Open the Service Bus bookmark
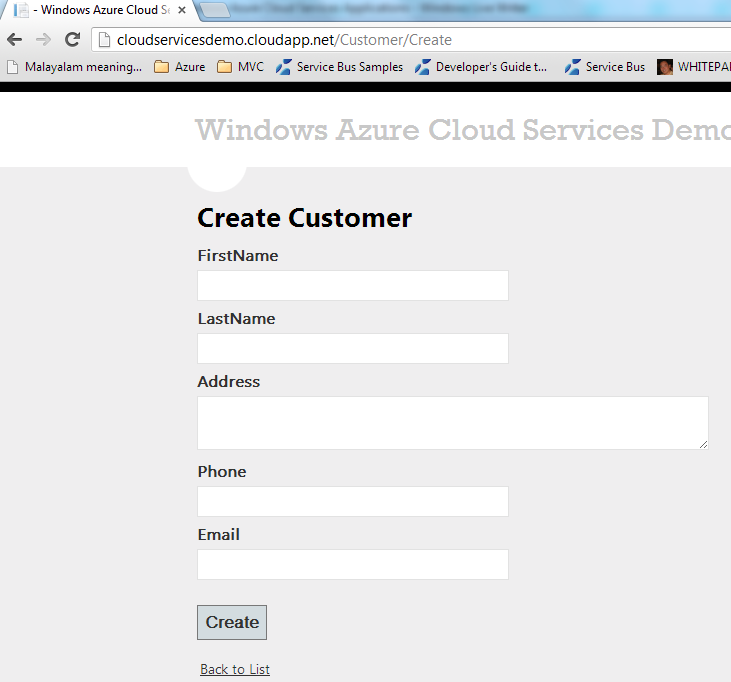The height and width of the screenshot is (682, 731). click(x=605, y=67)
